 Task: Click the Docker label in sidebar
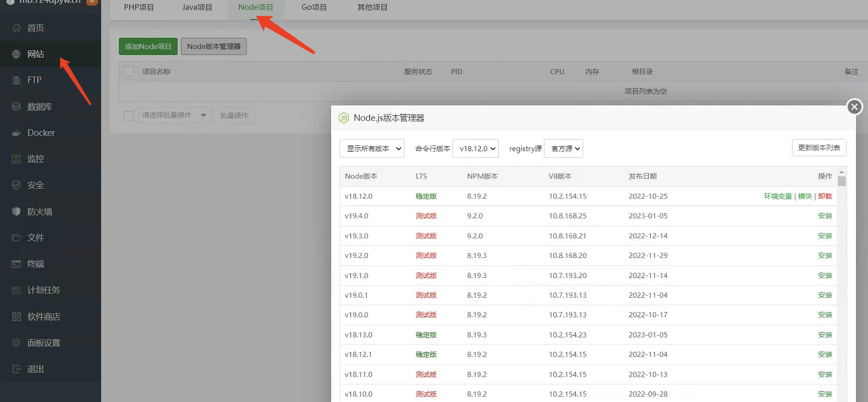[x=41, y=133]
